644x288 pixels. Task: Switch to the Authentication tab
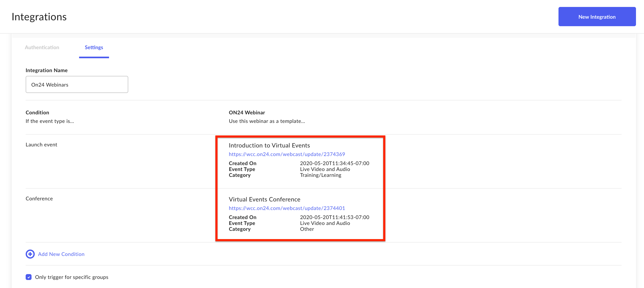coord(42,47)
